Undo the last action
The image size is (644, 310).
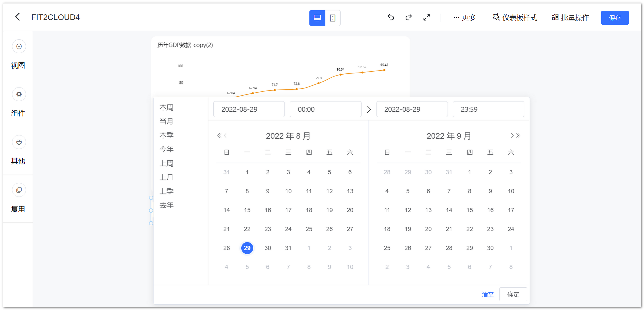point(391,17)
